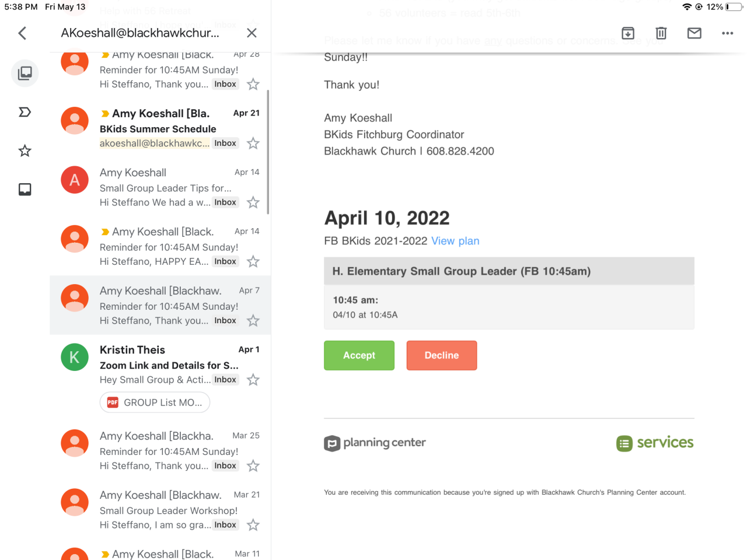Delete this email with trash icon

coord(661,33)
